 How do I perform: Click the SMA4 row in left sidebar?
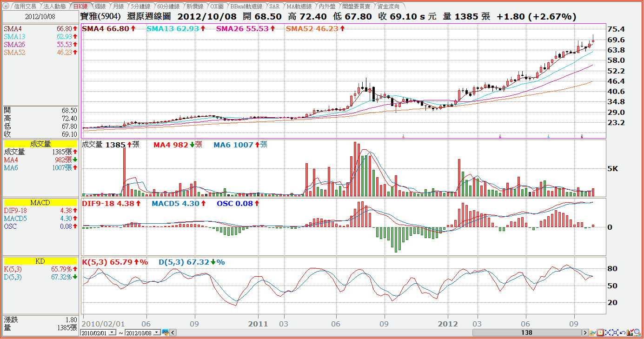(x=40, y=29)
